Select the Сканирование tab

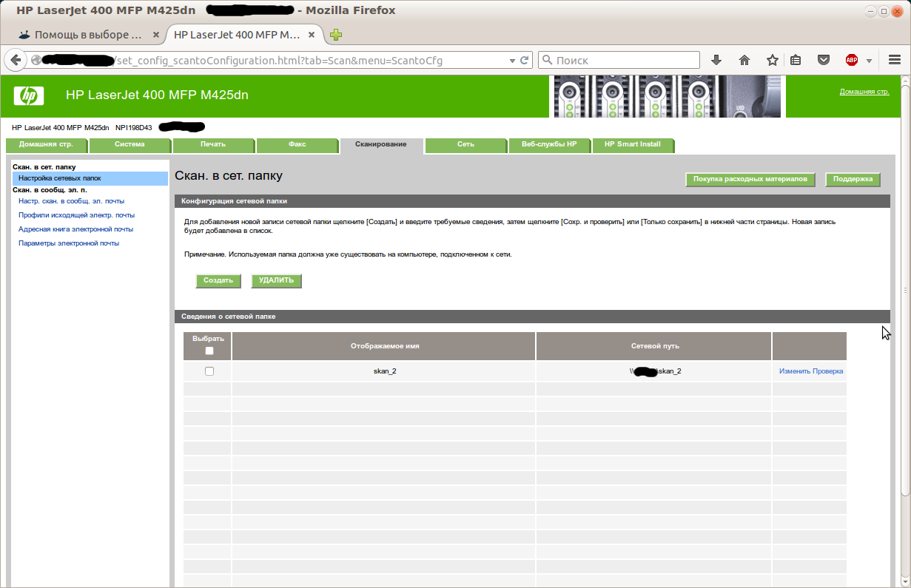pos(381,144)
